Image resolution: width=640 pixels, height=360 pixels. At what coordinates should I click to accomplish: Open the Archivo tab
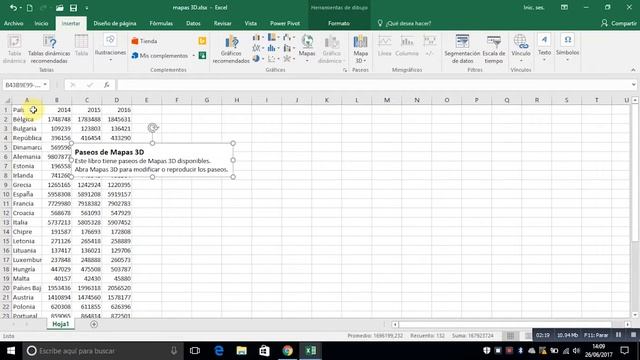pos(13,24)
